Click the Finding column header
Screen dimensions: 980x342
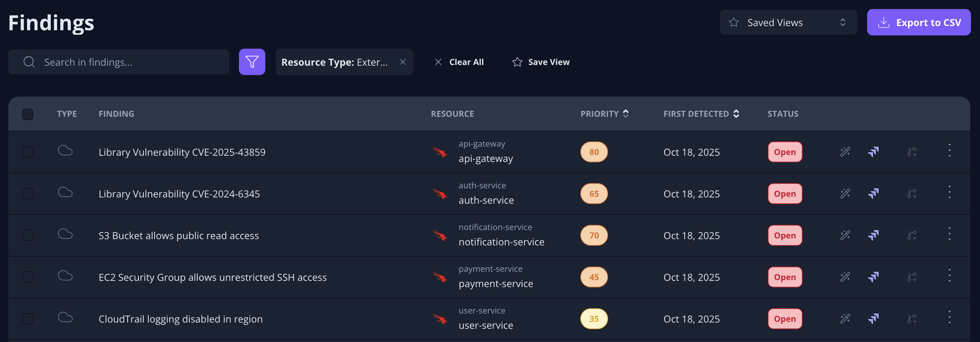[x=116, y=114]
